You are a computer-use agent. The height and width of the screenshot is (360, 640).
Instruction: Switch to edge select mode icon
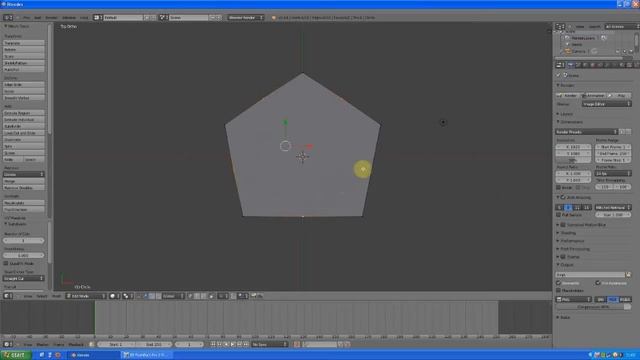pos(197,296)
